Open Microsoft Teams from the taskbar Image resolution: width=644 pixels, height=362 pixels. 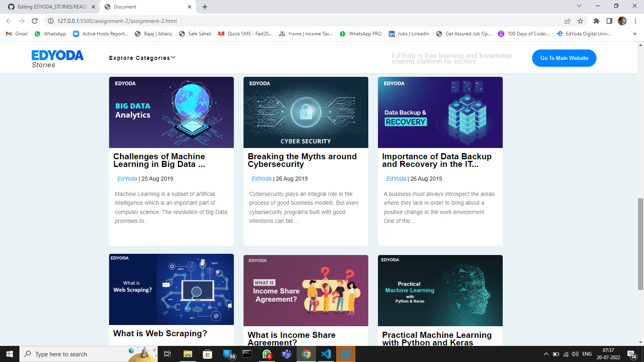(x=287, y=354)
